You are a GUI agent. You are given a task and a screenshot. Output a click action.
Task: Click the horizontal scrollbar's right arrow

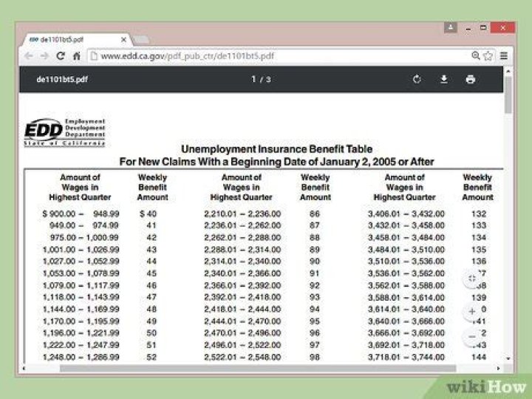pos(499,368)
